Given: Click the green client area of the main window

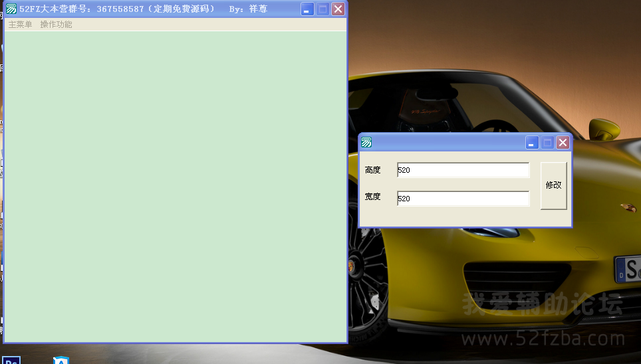Looking at the screenshot, I should point(175,186).
